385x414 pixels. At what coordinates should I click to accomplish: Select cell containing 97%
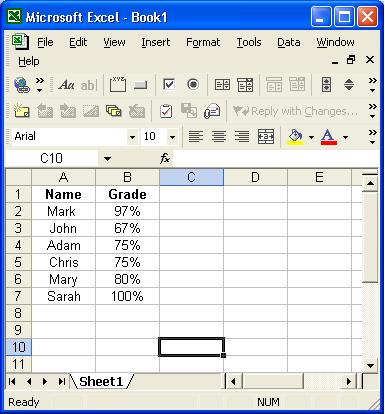click(x=127, y=211)
